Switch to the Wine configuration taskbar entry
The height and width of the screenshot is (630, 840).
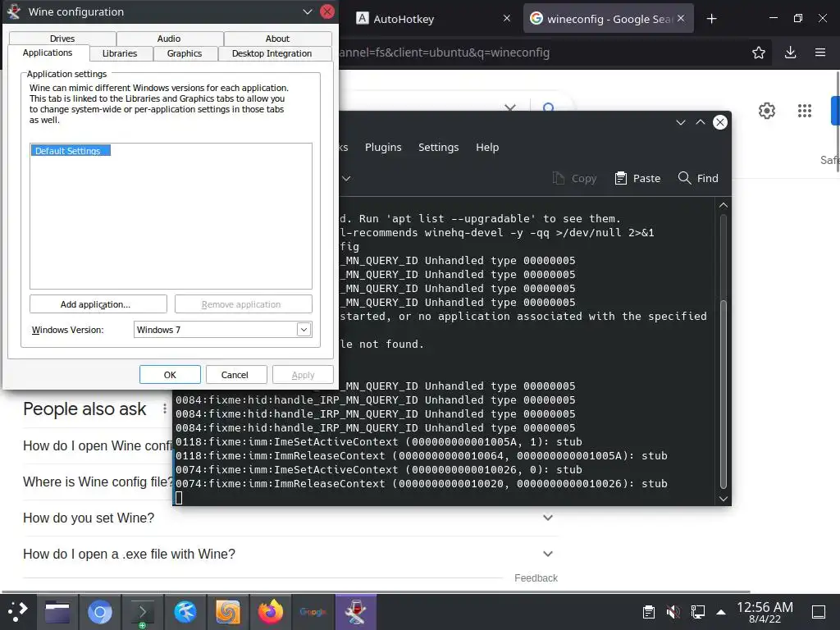click(356, 612)
